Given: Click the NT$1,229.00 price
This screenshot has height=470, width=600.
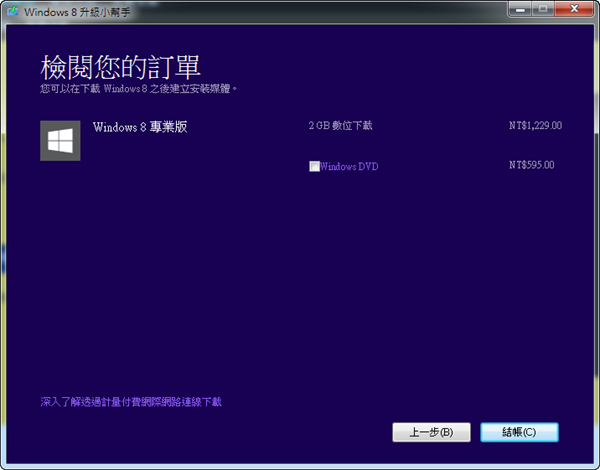Looking at the screenshot, I should (535, 125).
